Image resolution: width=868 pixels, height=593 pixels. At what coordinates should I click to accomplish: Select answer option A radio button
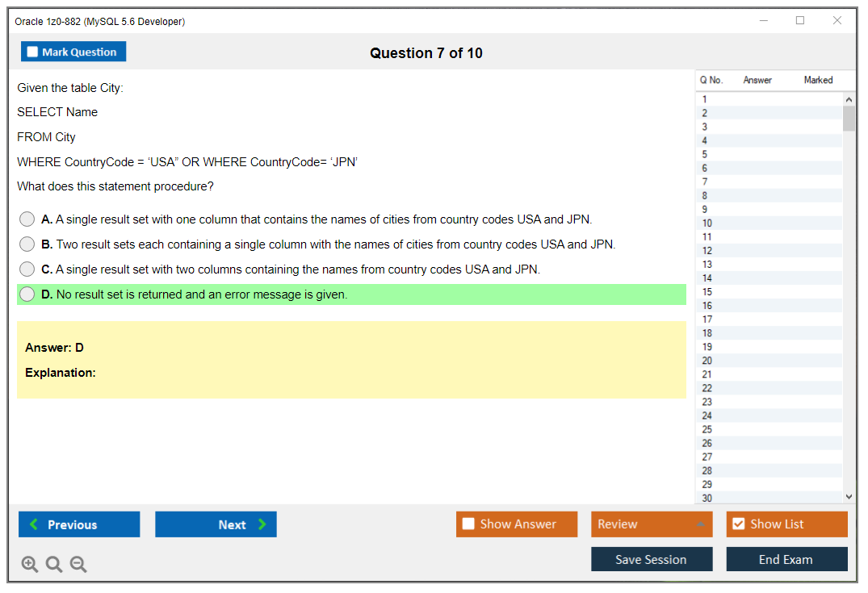pos(27,219)
